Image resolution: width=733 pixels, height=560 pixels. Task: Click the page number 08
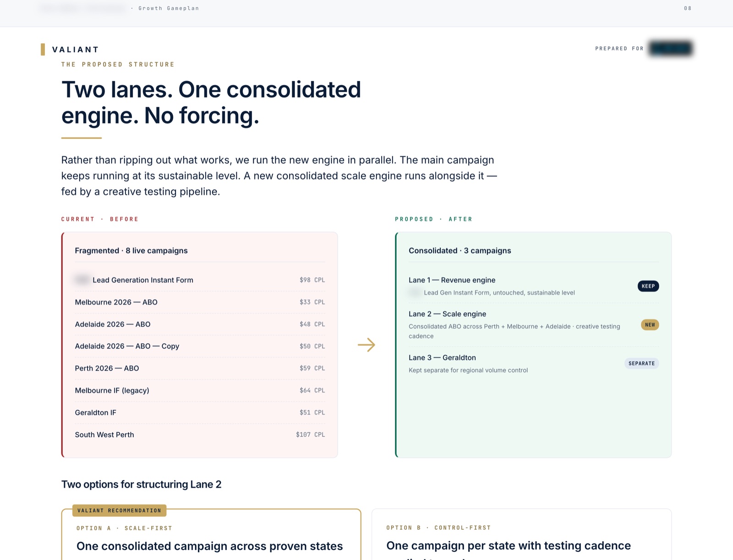tap(688, 8)
